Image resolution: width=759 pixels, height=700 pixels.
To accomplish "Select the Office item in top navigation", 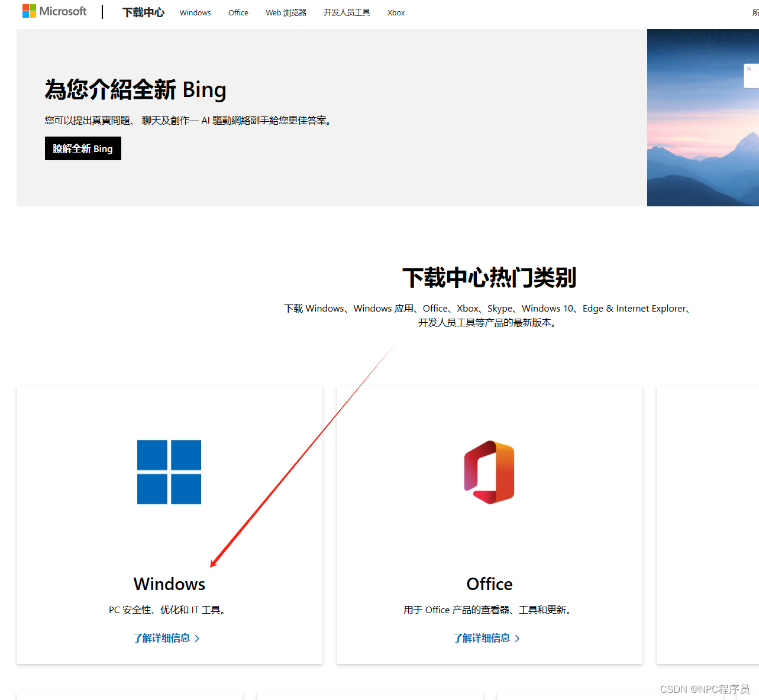I will click(238, 12).
